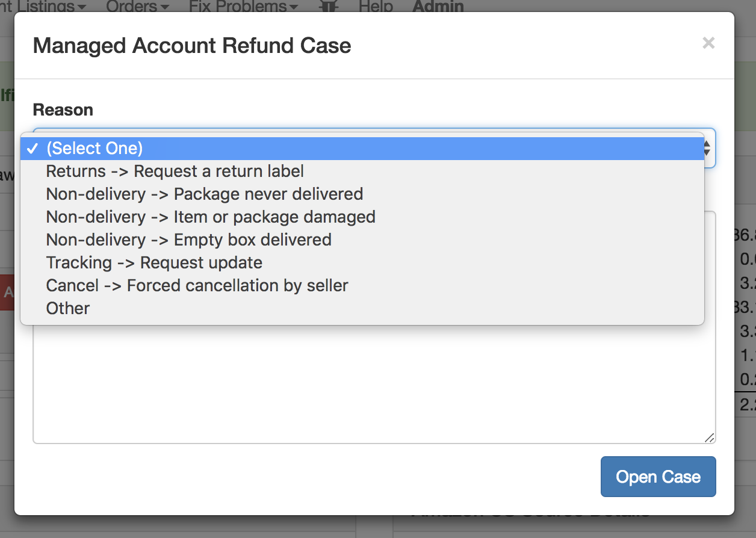The height and width of the screenshot is (538, 756).
Task: Open the Orders dropdown menu
Action: [137, 6]
